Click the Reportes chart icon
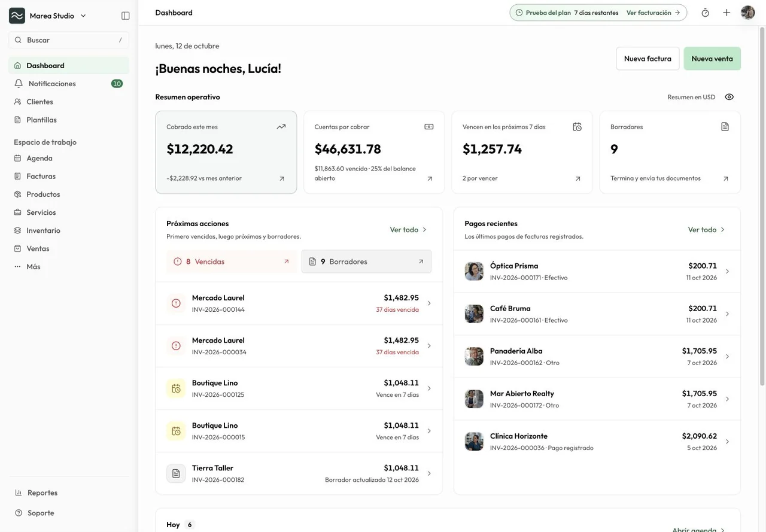Image resolution: width=766 pixels, height=532 pixels. pos(19,493)
